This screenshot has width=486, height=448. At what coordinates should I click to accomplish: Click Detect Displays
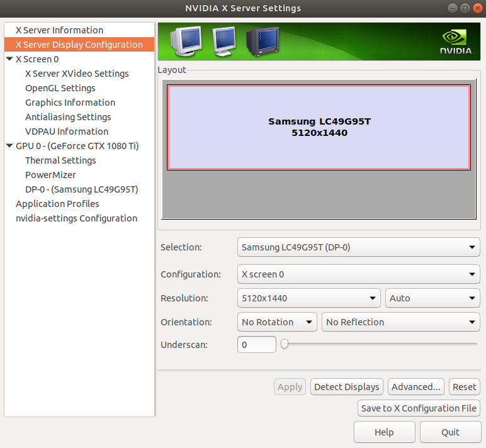(346, 387)
